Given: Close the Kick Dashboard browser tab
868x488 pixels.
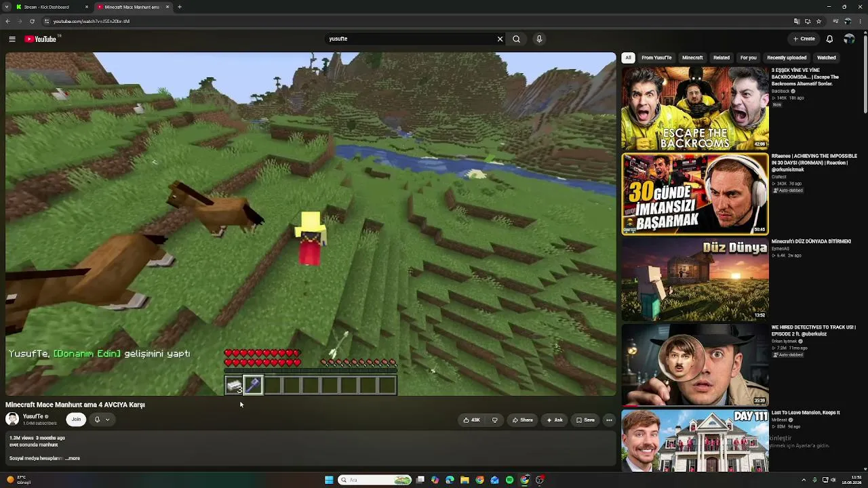Looking at the screenshot, I should 87,7.
